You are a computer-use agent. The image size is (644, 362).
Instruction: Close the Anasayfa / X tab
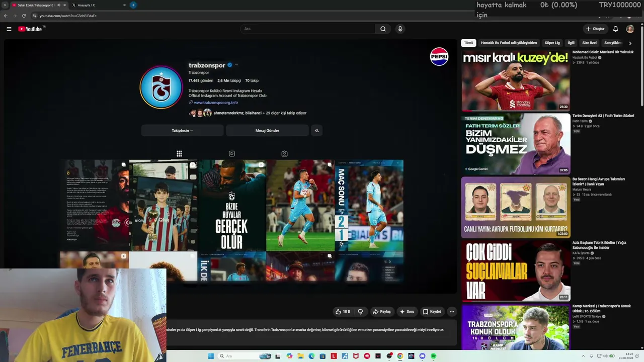click(124, 5)
